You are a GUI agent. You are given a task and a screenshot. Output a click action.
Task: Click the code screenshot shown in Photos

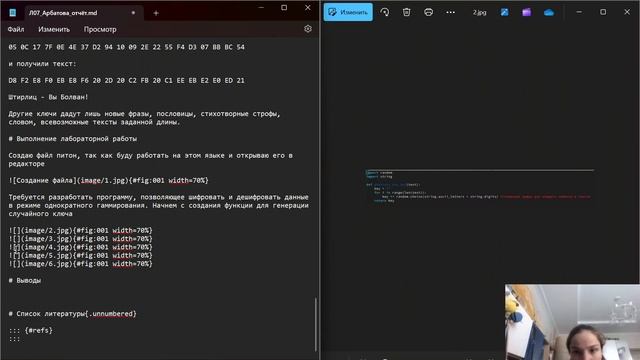click(x=480, y=186)
